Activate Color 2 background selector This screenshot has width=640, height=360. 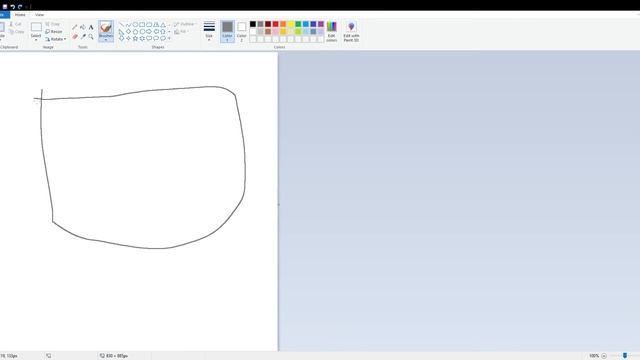pyautogui.click(x=241, y=31)
